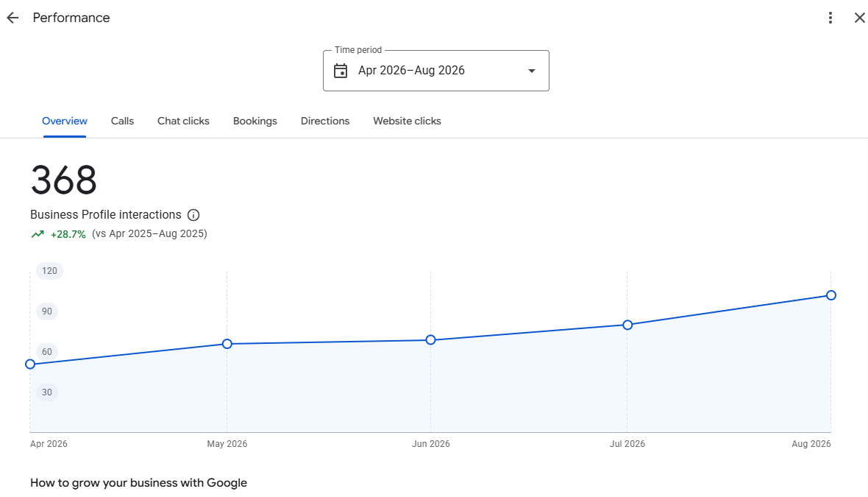Click the 30 y-axis label

[47, 392]
